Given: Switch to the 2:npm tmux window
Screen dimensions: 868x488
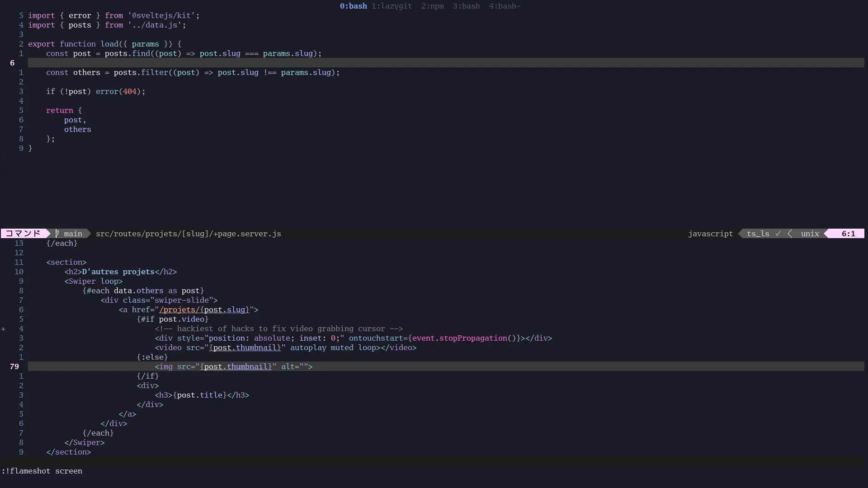Looking at the screenshot, I should (x=432, y=6).
